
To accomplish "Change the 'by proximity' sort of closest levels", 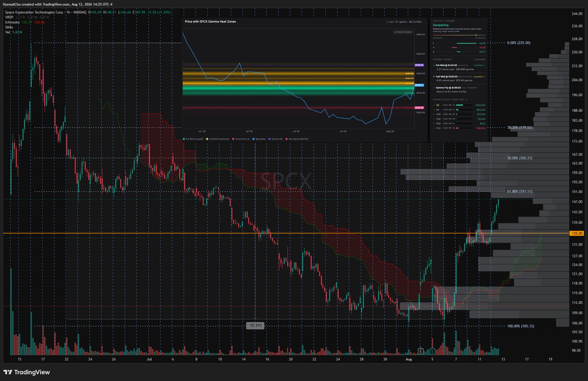I will (x=480, y=59).
